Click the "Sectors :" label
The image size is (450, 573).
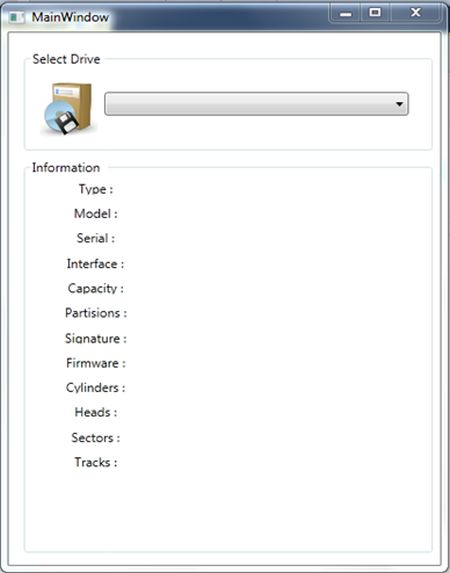(96, 438)
